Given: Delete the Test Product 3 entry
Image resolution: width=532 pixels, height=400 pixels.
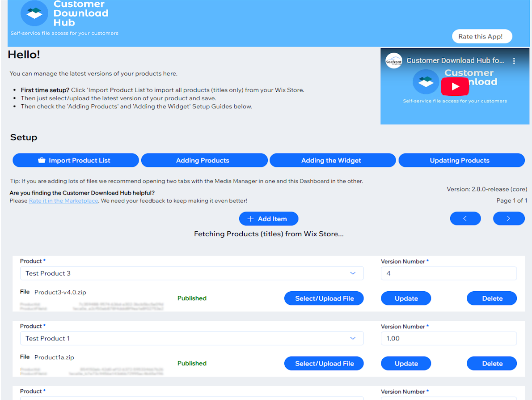Looking at the screenshot, I should (491, 298).
